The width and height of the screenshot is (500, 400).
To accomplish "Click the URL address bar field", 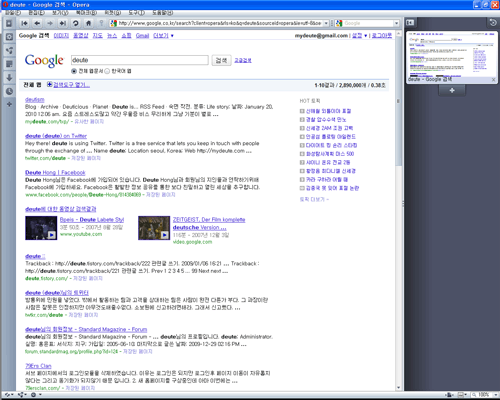I will pos(220,23).
